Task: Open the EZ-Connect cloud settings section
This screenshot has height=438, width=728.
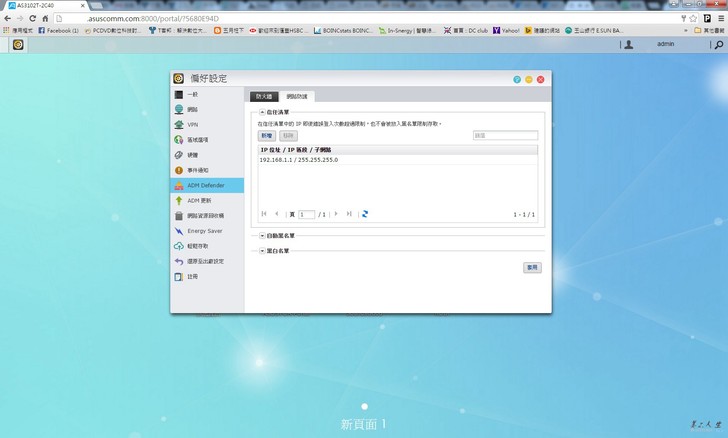Action: pos(207,246)
